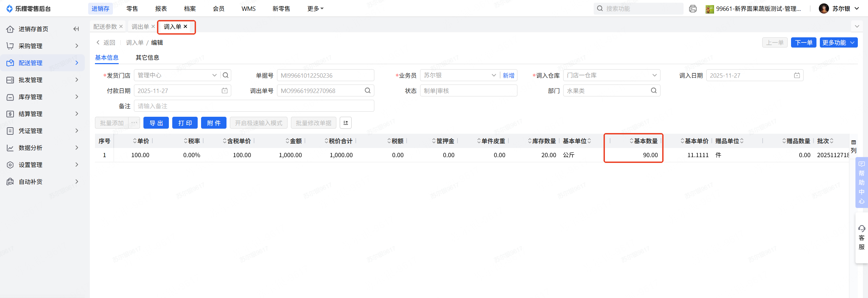Screen dimensions: 868x298
Task: Expand the 更多 top menu
Action: (315, 9)
